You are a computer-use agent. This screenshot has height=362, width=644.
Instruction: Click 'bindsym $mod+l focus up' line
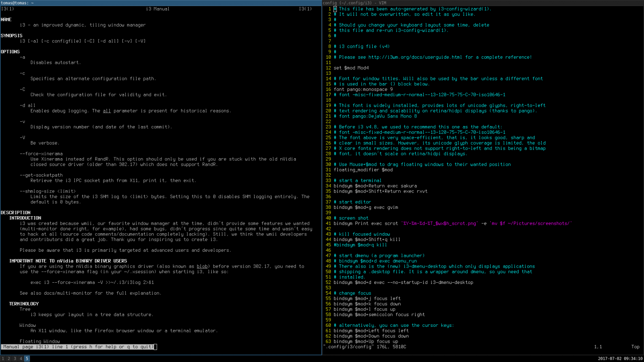coord(365,309)
